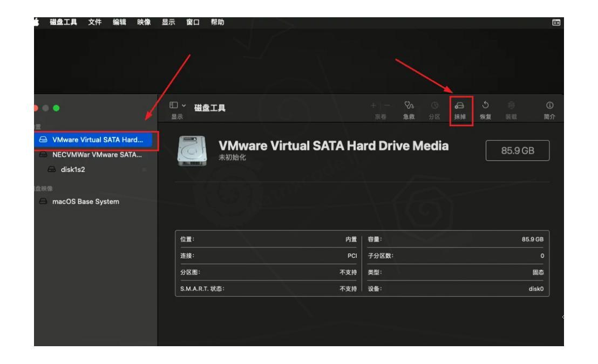
Task: Click the disk icon beside macOS Base System
Action: [43, 201]
